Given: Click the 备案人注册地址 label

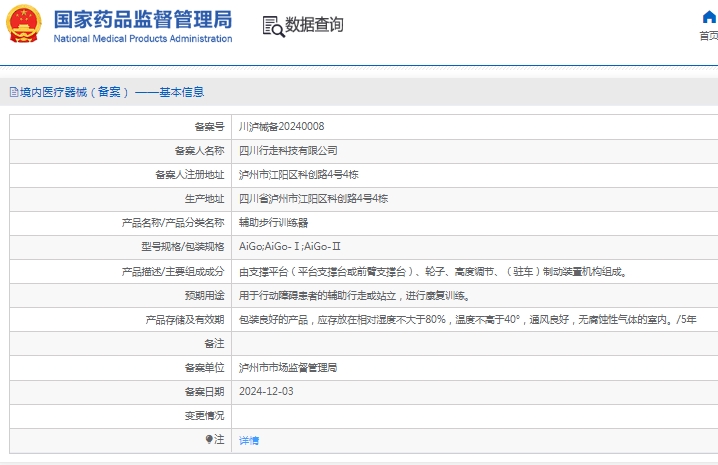Looking at the screenshot, I should click(190, 175).
